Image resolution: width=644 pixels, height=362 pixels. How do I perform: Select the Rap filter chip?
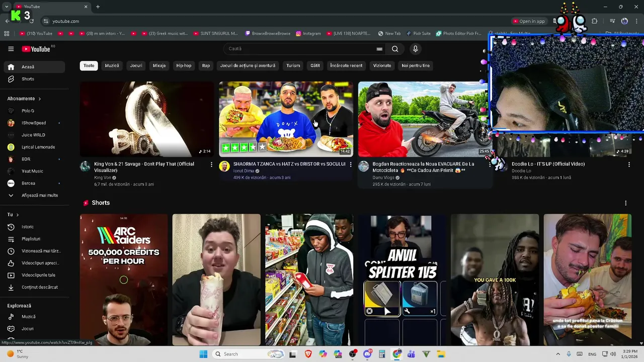point(206,65)
